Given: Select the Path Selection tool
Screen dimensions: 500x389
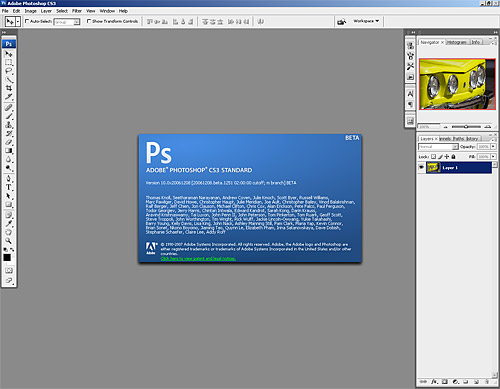Looking at the screenshot, I should click(x=8, y=196).
